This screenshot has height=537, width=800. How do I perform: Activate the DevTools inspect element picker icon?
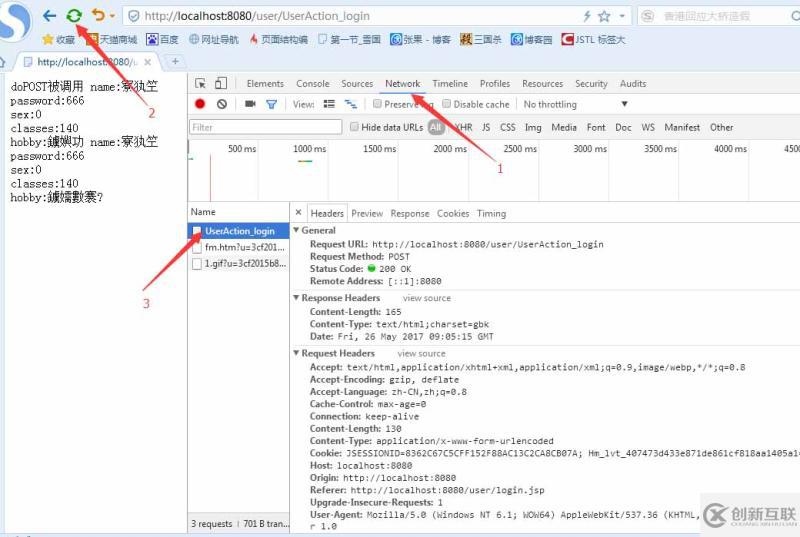[201, 84]
